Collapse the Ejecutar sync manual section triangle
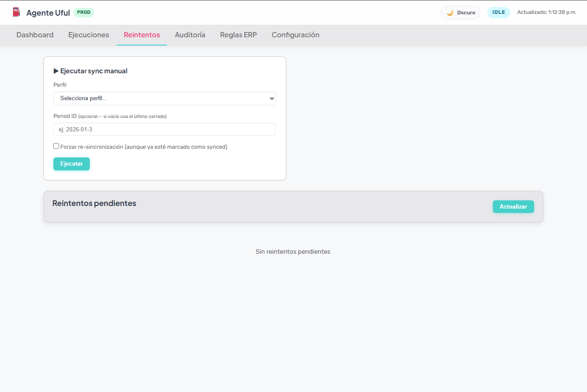Screen dimensions: 587x392 (x=56, y=71)
